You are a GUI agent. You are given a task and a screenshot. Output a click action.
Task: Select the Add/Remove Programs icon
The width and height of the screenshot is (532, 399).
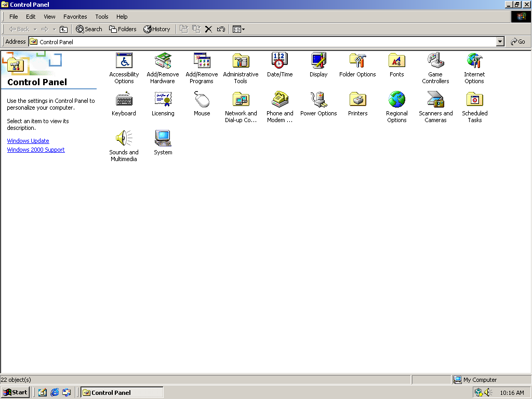click(x=202, y=61)
